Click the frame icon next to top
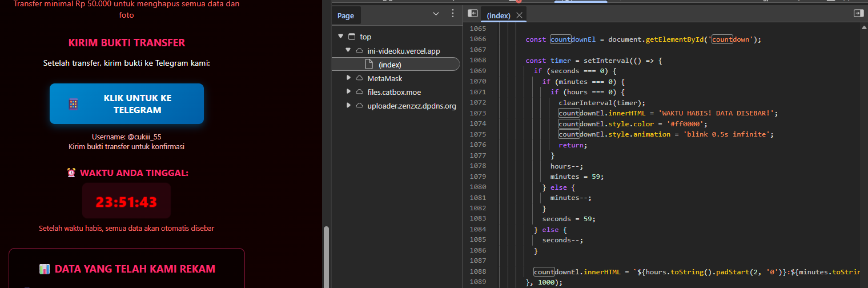868x288 pixels. (x=352, y=37)
